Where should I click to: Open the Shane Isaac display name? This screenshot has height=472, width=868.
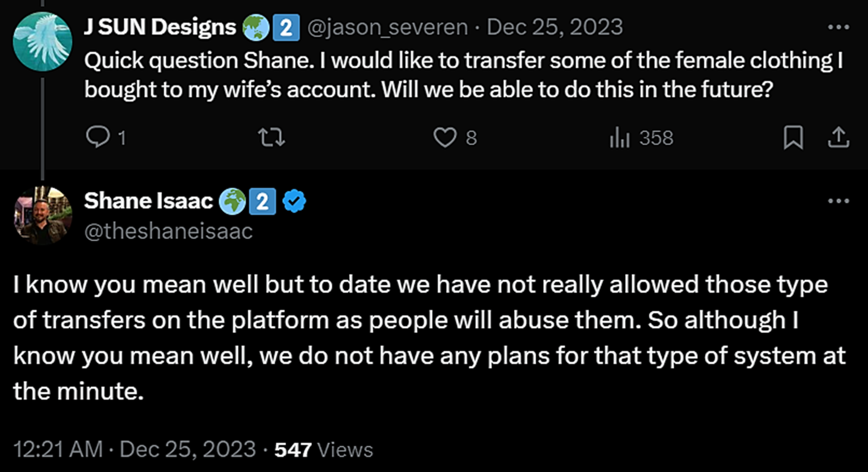pos(148,201)
